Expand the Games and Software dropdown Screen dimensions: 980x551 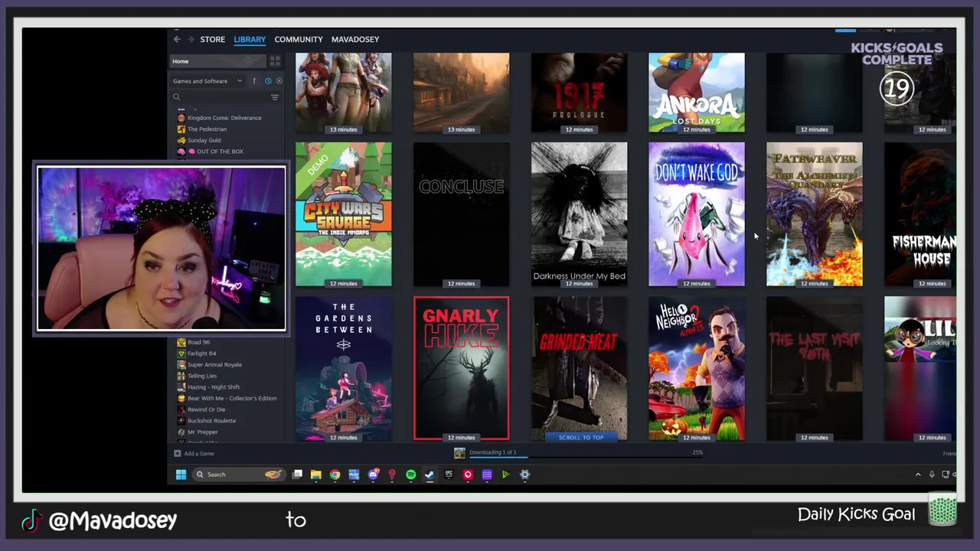(207, 81)
